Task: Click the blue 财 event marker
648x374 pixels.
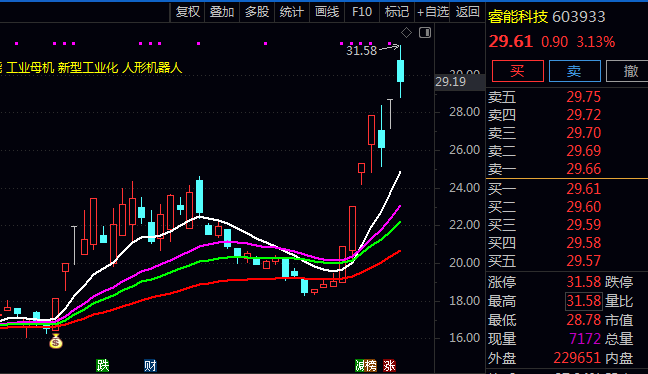Action: 150,366
